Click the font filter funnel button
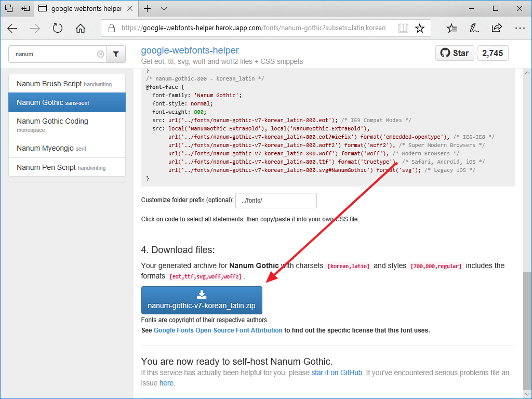 click(x=116, y=54)
